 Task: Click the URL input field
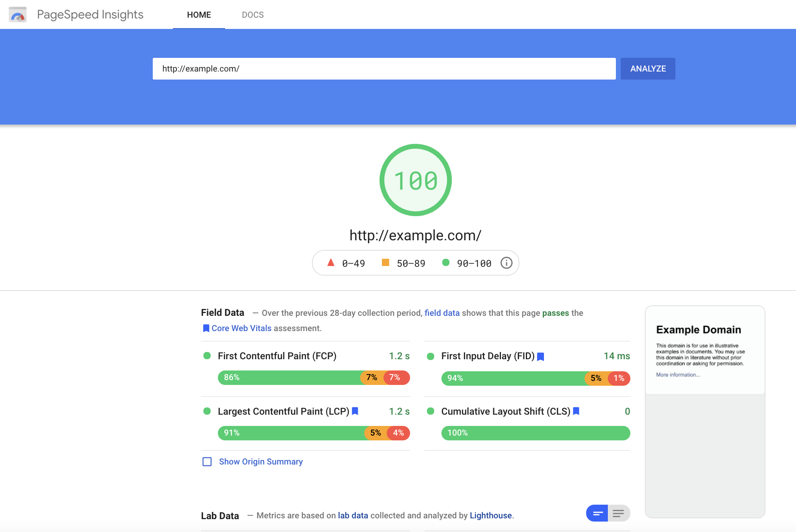[384, 69]
